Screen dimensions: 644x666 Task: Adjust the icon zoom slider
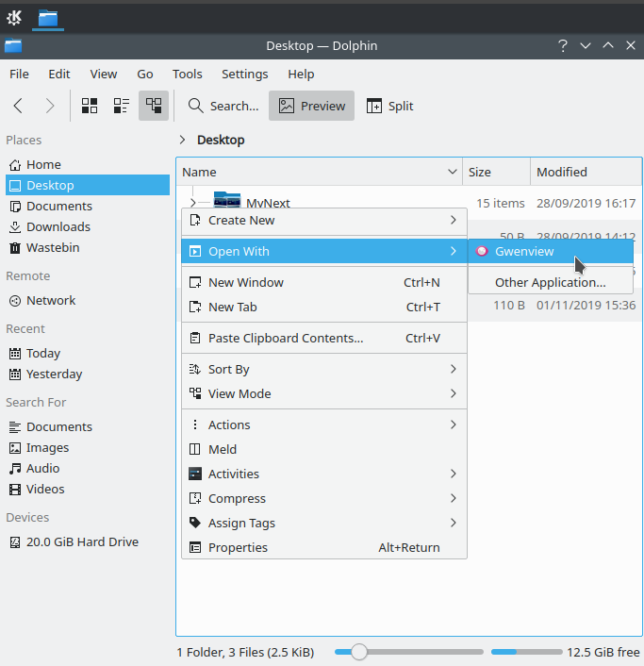click(x=358, y=652)
